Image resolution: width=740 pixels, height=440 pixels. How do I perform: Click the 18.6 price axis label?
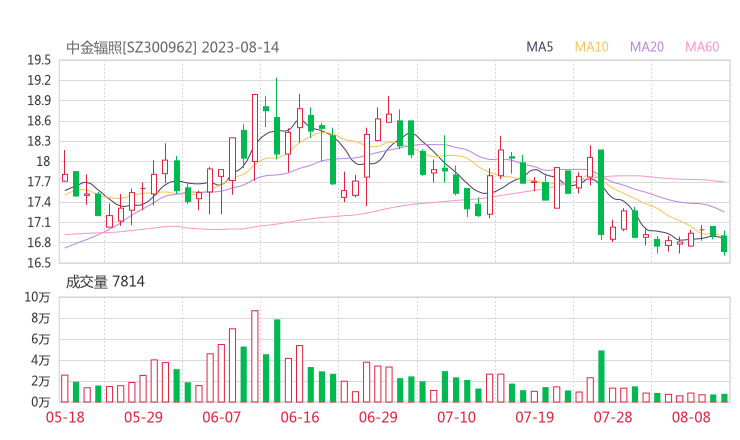39,121
